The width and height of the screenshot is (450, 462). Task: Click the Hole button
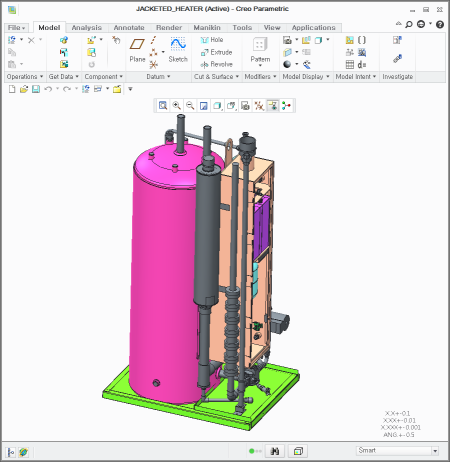[212, 40]
